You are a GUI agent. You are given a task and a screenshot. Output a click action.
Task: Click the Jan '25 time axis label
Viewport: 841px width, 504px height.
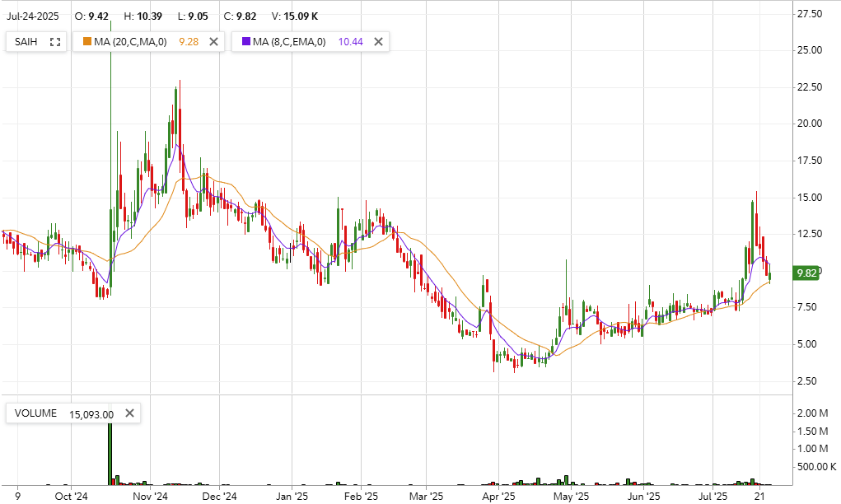(292, 496)
